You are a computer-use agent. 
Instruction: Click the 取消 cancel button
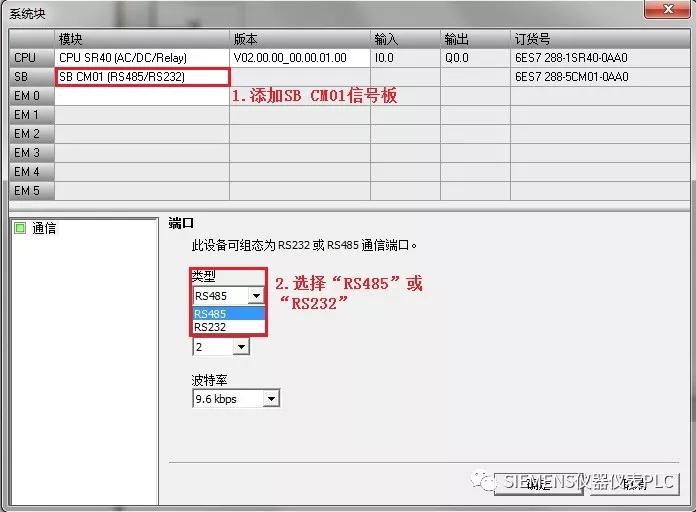(x=634, y=483)
